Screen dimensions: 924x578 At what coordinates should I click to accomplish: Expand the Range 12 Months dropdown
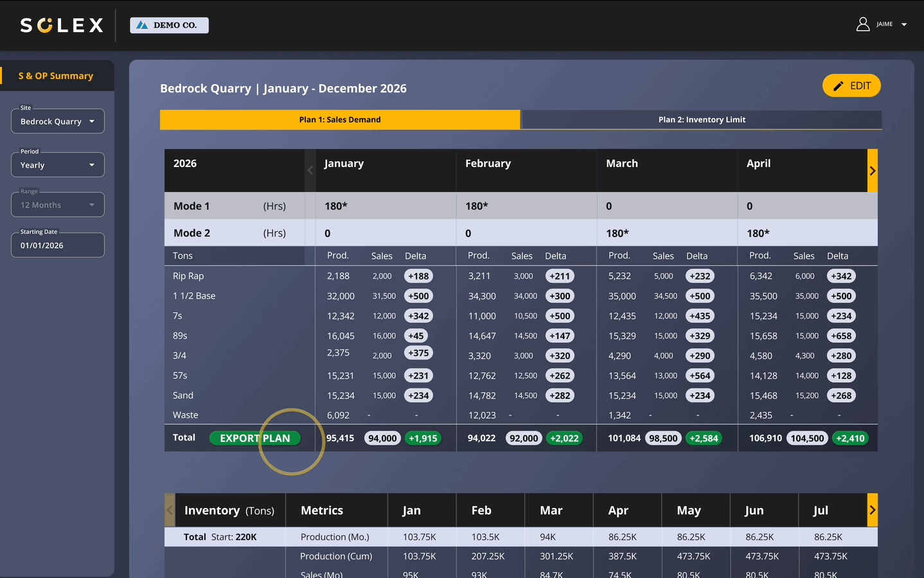(58, 205)
